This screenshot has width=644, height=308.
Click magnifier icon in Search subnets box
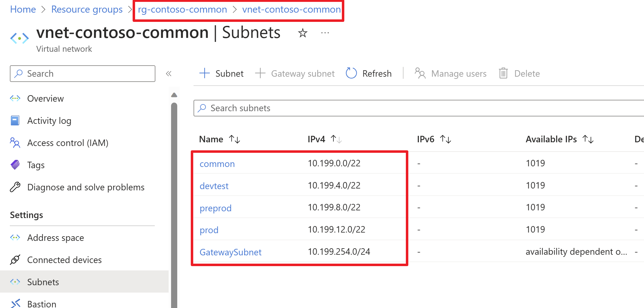pyautogui.click(x=202, y=108)
